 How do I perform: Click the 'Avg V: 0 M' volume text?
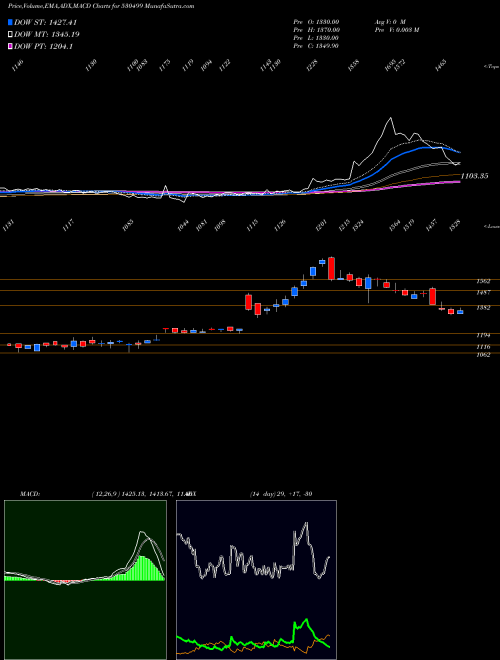pyautogui.click(x=390, y=22)
